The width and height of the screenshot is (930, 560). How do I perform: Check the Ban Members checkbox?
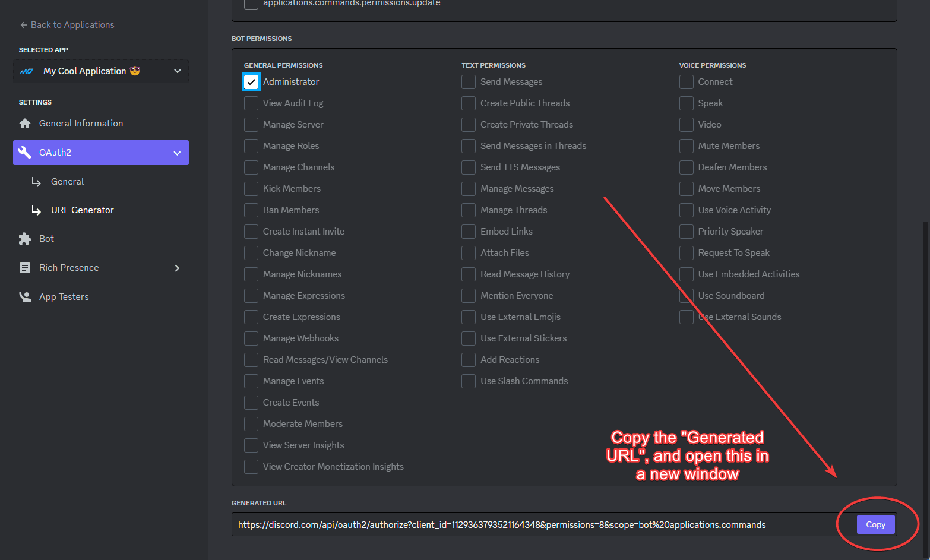(x=251, y=210)
